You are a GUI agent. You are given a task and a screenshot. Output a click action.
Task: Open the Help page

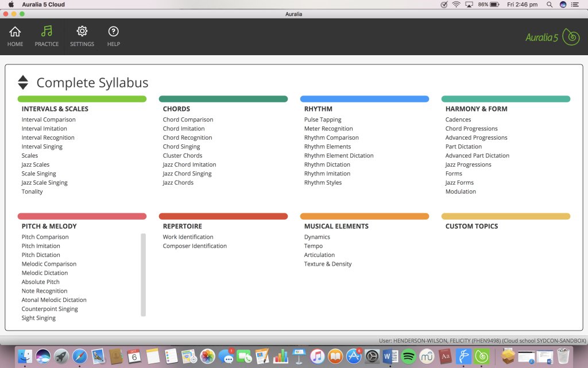click(x=113, y=36)
